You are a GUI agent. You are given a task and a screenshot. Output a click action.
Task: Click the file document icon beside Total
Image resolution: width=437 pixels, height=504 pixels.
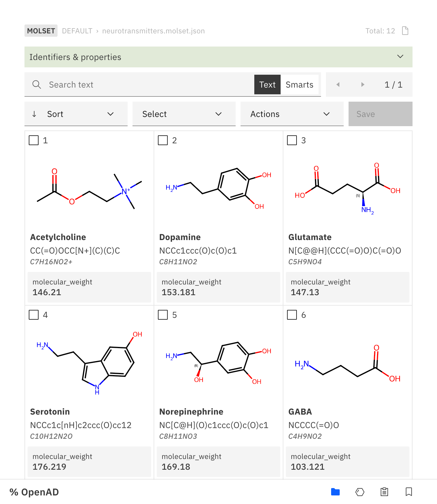point(405,31)
